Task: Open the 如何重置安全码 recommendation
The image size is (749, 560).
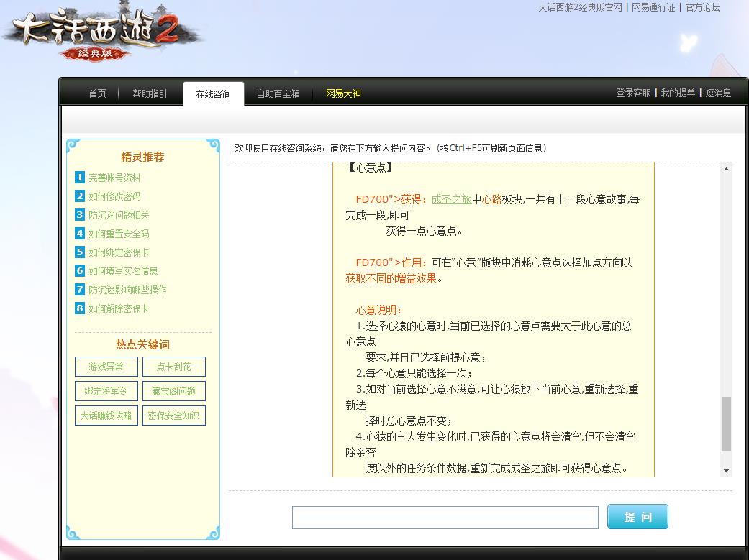Action: coord(119,234)
